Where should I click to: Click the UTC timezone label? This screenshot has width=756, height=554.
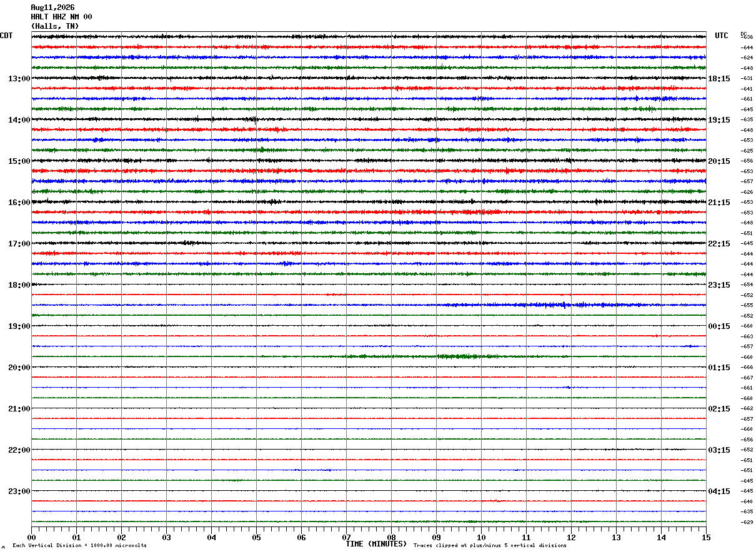tap(722, 36)
